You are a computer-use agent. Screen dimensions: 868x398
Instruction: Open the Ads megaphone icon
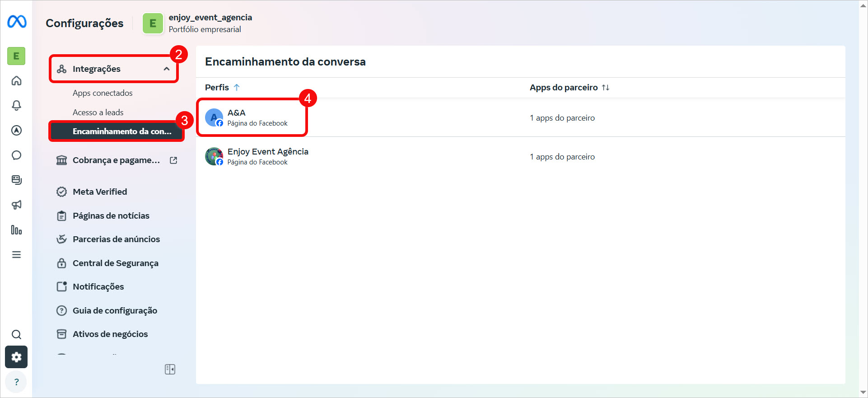16,205
